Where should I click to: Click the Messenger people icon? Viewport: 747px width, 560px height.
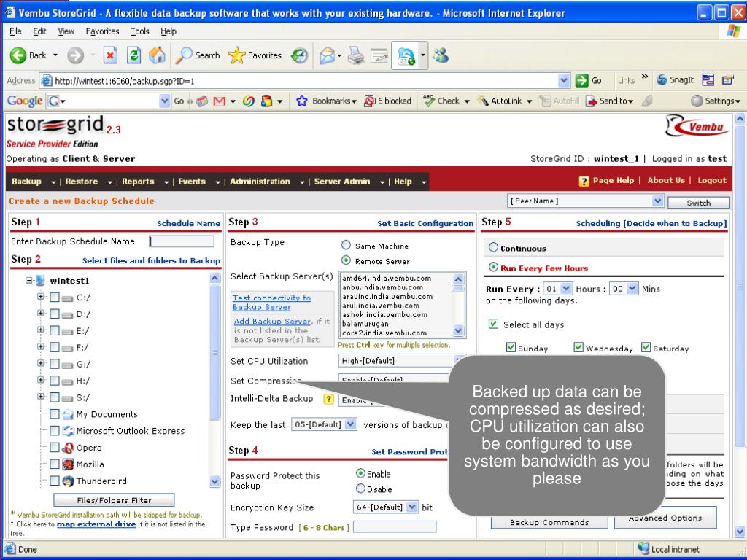440,55
